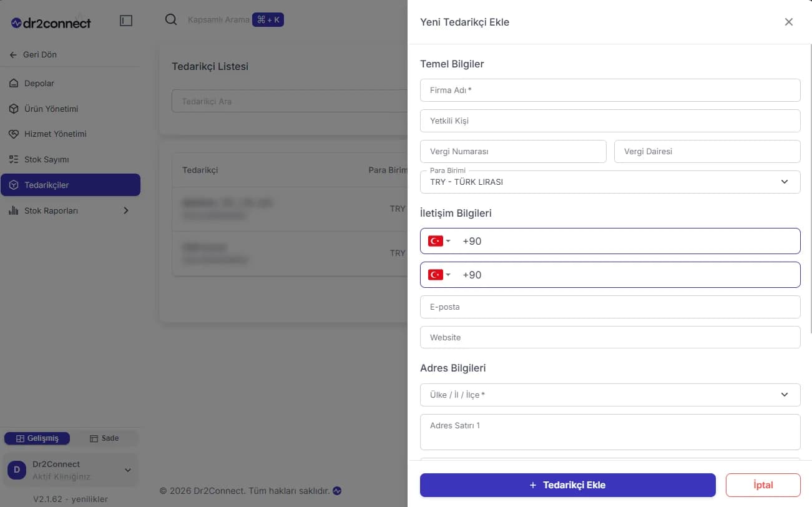Switch to Gelişmiş view mode
This screenshot has width=812, height=507.
point(37,438)
